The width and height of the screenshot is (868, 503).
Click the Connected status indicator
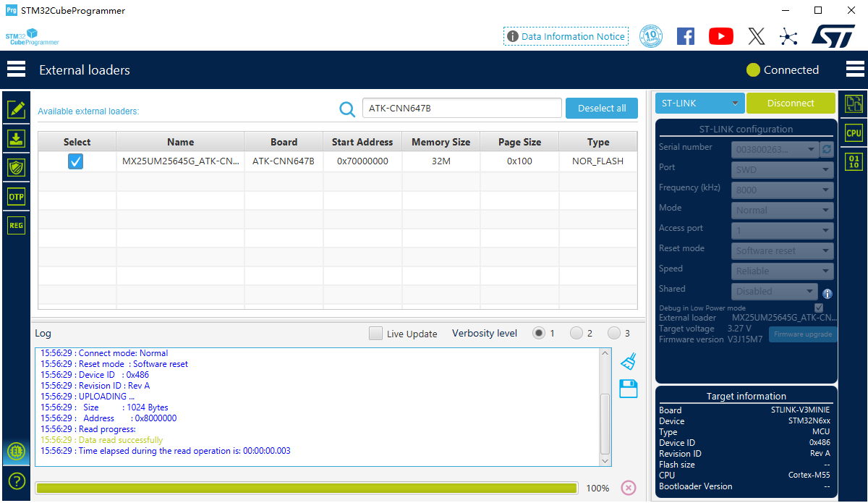pos(783,70)
